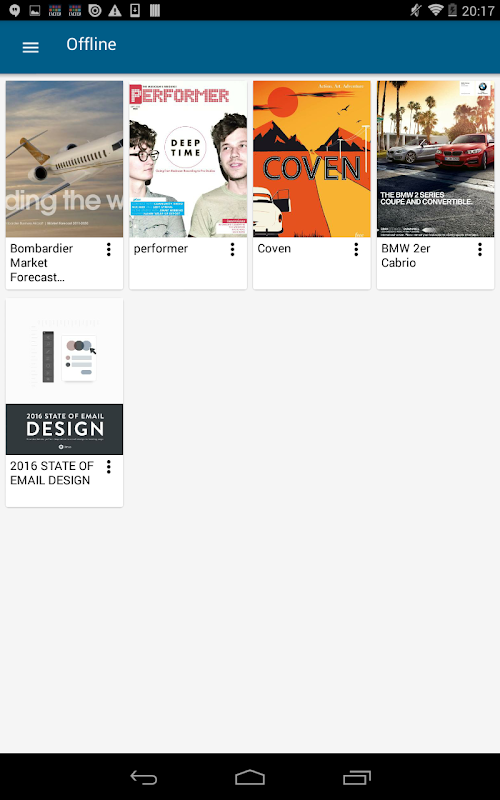This screenshot has height=800, width=500.
Task: Open 2016 State of Email Design options
Action: coord(109,466)
